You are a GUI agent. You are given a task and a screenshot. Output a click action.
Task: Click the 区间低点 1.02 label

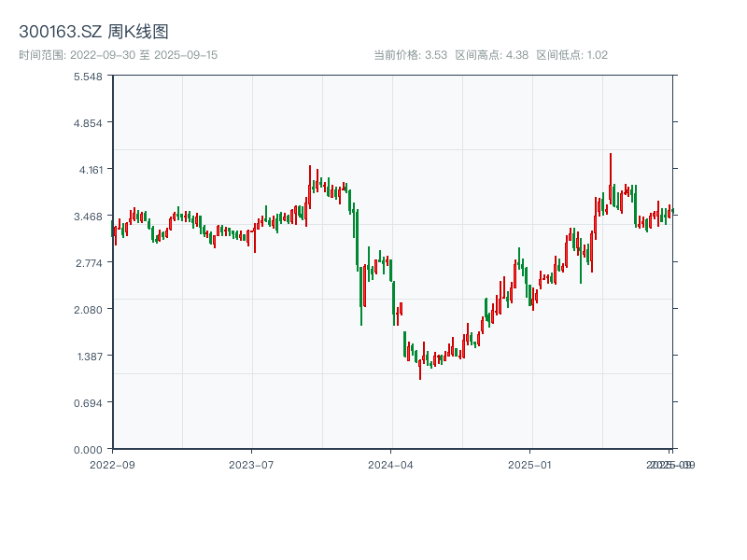(x=572, y=55)
